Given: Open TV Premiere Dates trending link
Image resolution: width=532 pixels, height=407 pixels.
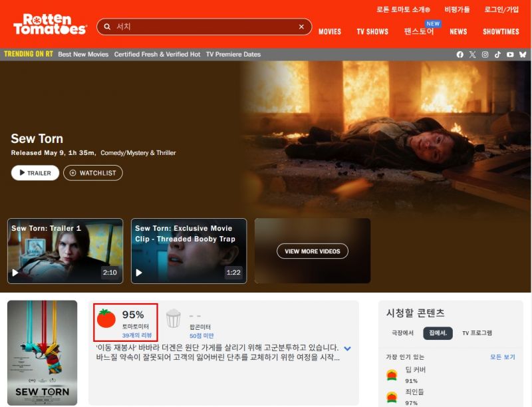Looking at the screenshot, I should [x=233, y=55].
